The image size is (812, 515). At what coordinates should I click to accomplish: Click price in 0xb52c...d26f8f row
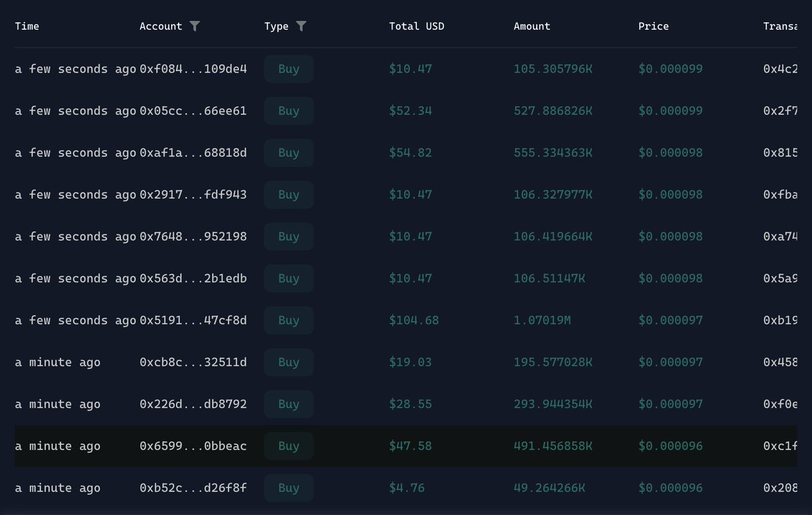point(671,489)
